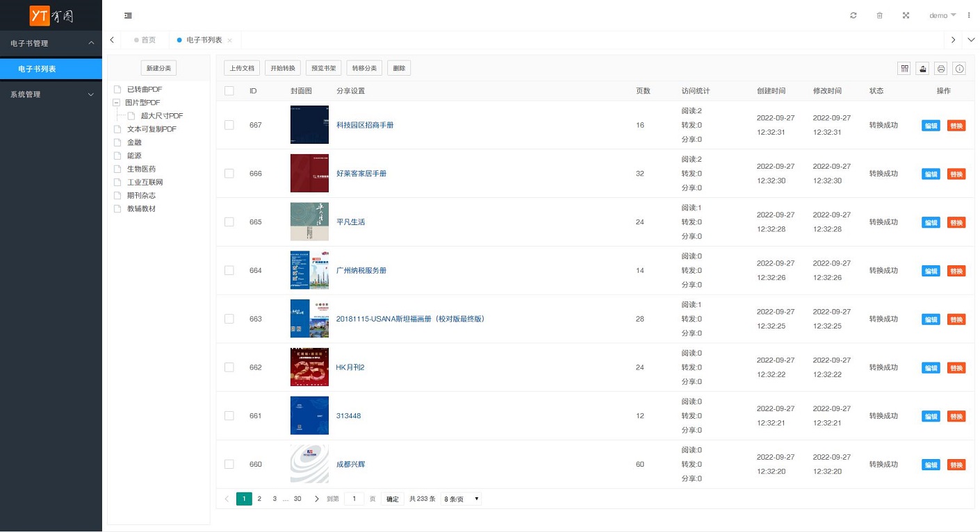Click the trash icon in top header

[879, 15]
